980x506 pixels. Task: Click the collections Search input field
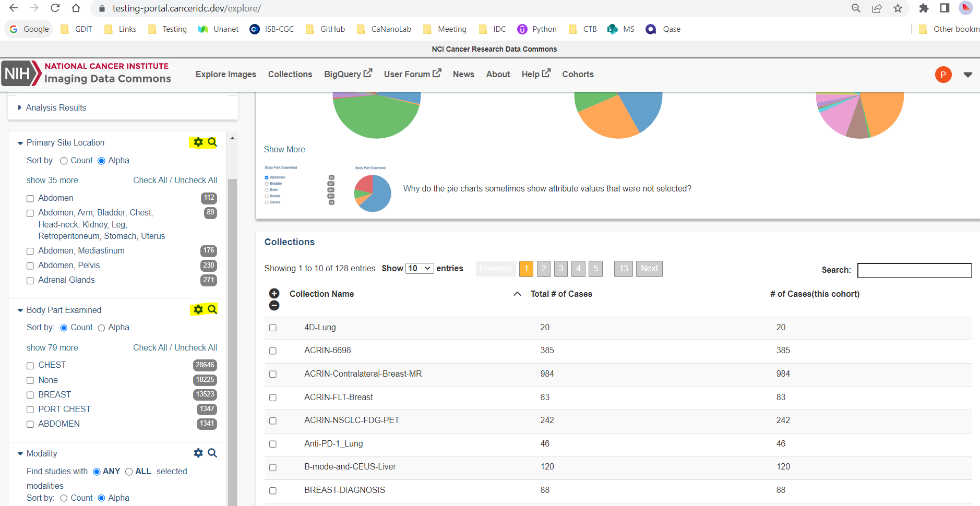914,270
